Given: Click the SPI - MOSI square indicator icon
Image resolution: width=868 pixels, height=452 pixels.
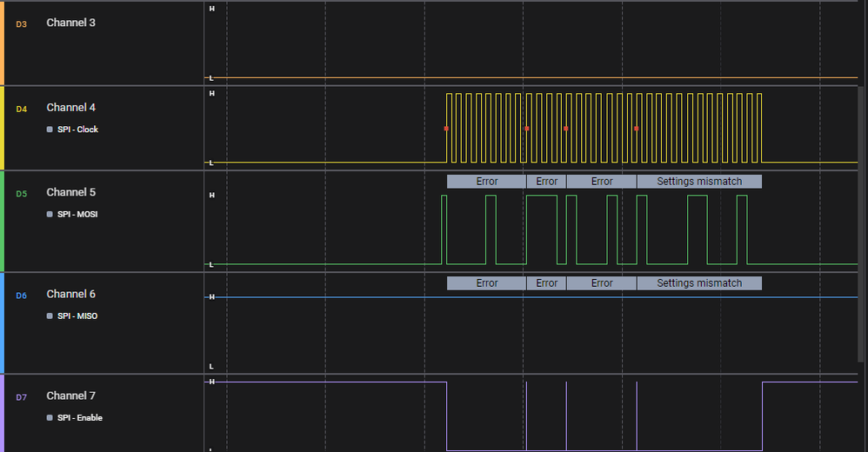Looking at the screenshot, I should pyautogui.click(x=50, y=214).
